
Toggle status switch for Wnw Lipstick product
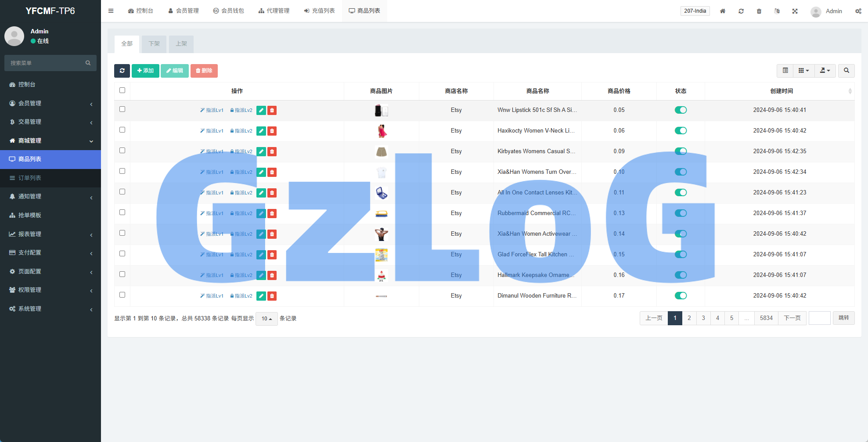pos(681,110)
